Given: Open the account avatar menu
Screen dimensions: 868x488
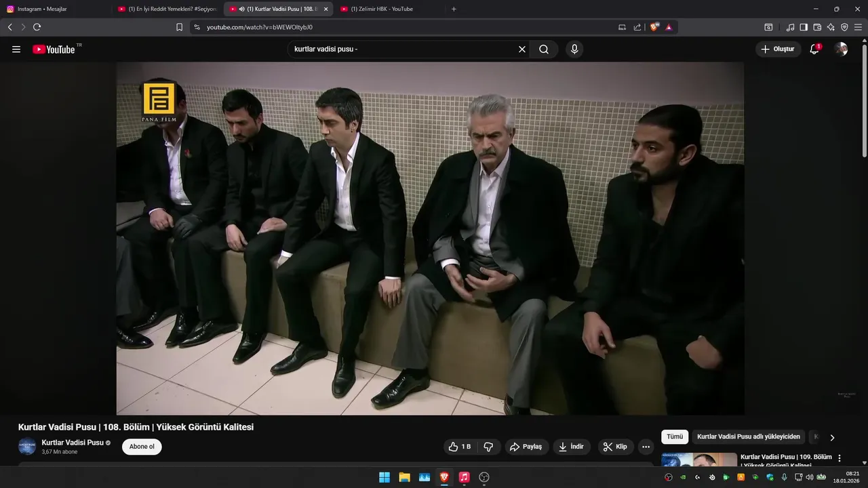Looking at the screenshot, I should (x=841, y=49).
